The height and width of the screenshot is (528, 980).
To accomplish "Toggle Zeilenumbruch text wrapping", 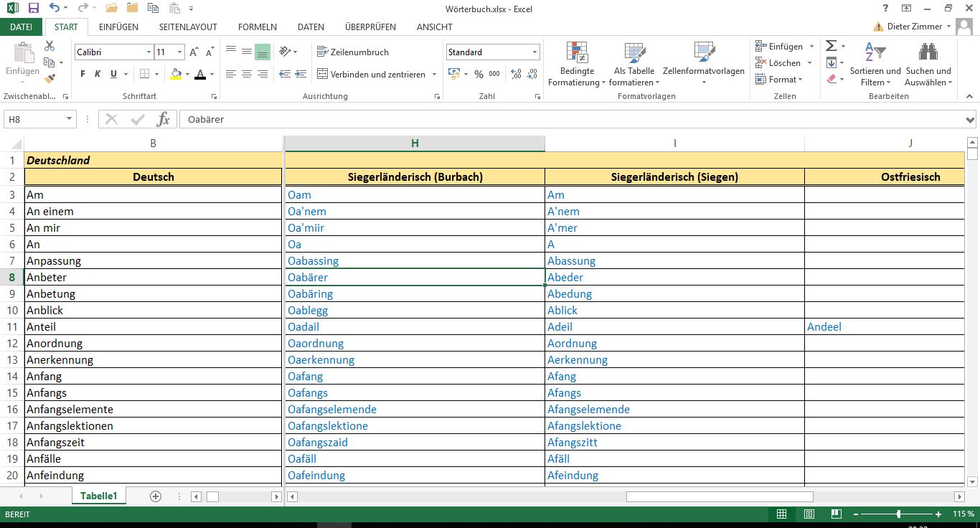I will click(x=354, y=52).
